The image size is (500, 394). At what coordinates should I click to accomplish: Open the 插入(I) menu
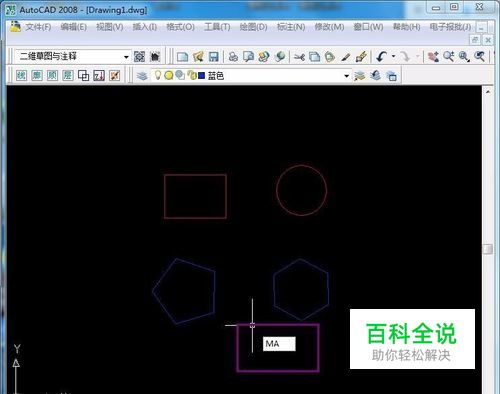click(145, 27)
